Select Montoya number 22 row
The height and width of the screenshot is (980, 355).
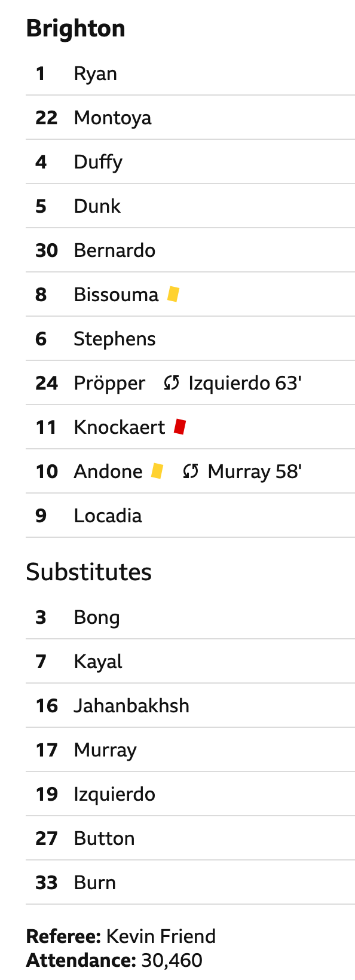[x=190, y=118]
